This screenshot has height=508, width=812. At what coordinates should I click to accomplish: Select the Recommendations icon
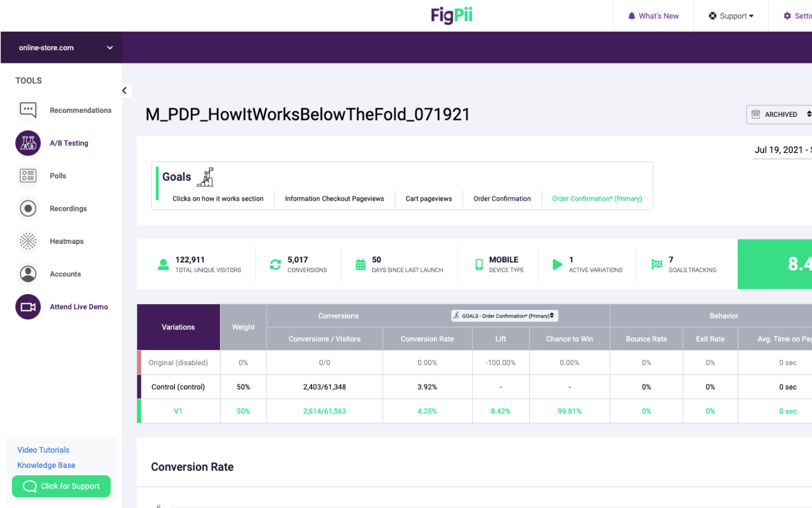(28, 110)
